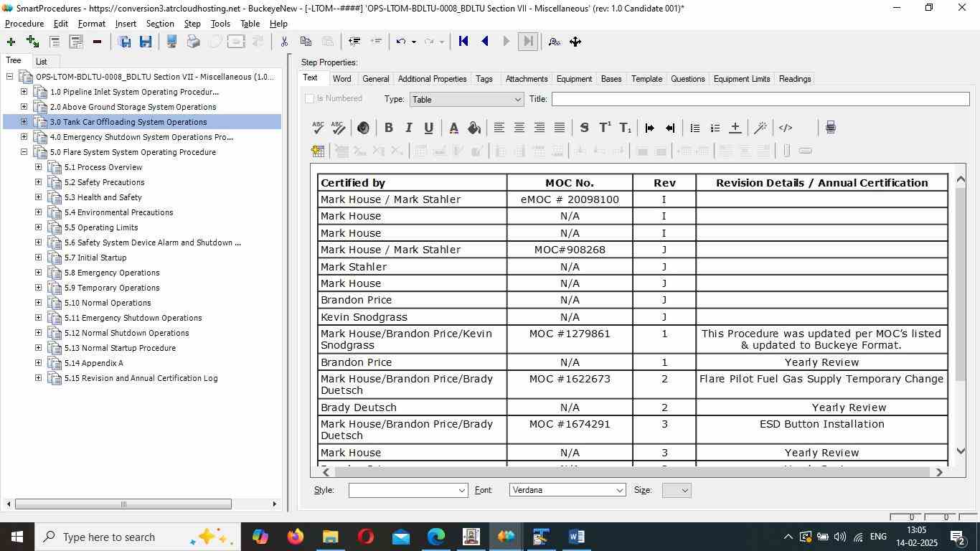Click the Title input field
980x551 pixels.
point(760,99)
